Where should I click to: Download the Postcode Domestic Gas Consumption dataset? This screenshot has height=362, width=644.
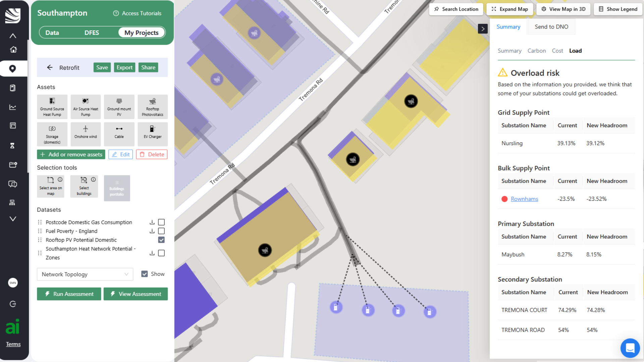(x=152, y=222)
